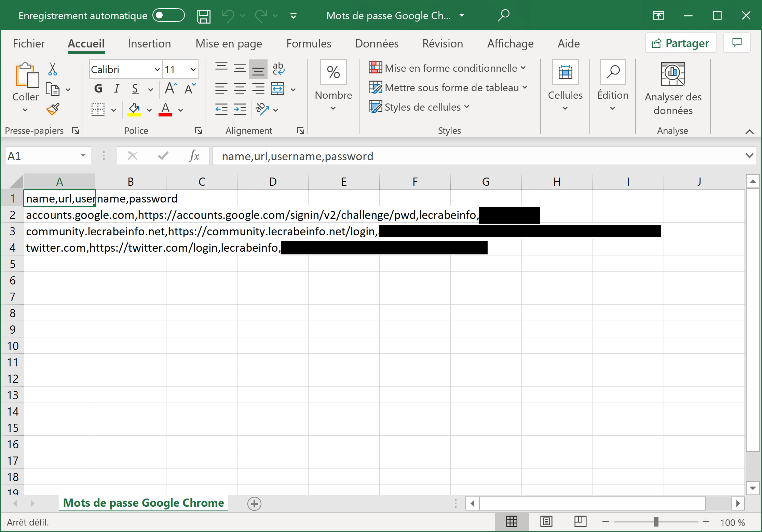Toggle align text left
This screenshot has height=532, width=762.
pos(221,89)
